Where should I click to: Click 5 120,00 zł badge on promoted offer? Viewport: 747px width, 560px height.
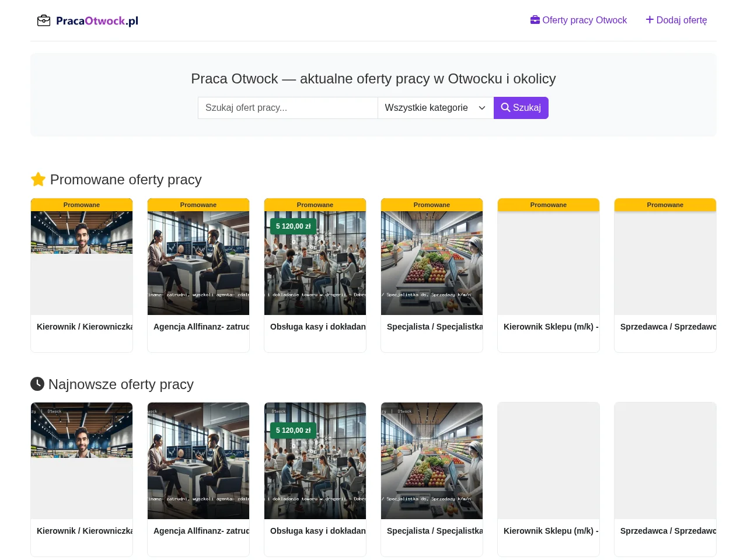(x=293, y=226)
